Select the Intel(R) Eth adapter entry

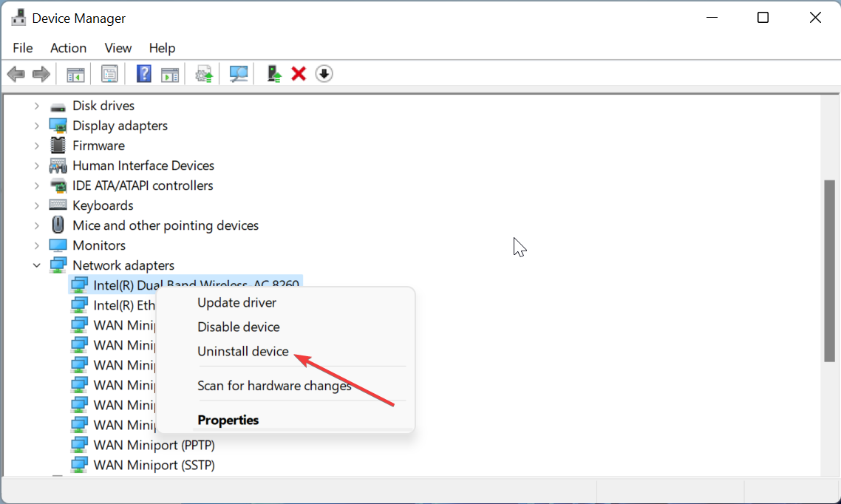point(124,305)
